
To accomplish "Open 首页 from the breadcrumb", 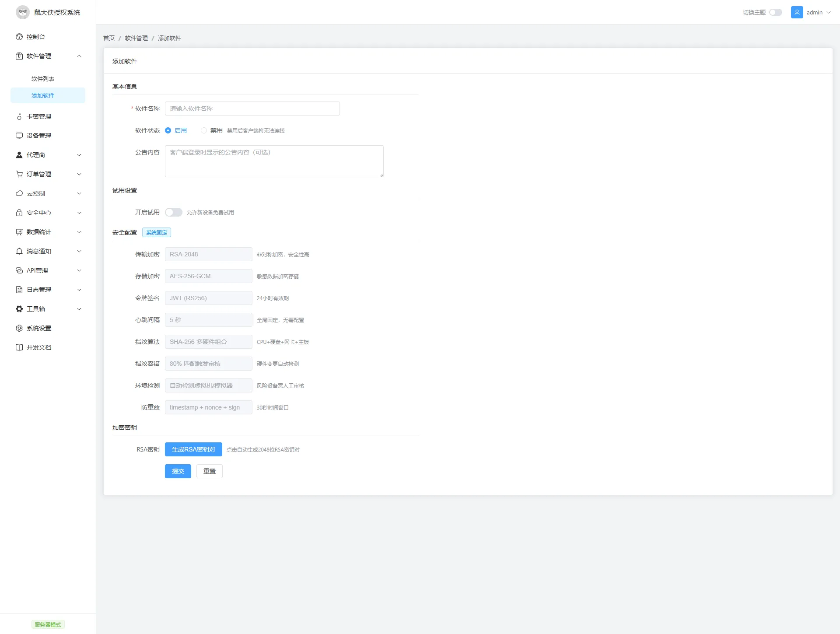I will [x=108, y=38].
